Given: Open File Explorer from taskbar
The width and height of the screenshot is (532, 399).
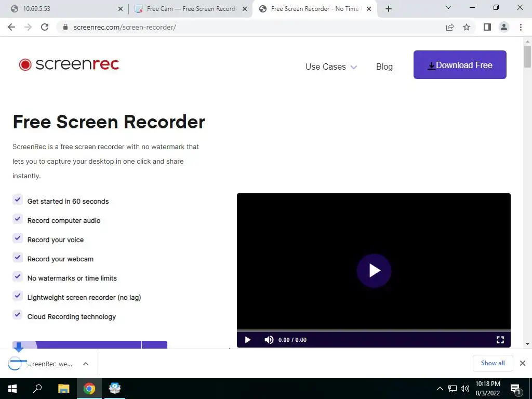Looking at the screenshot, I should [x=63, y=389].
